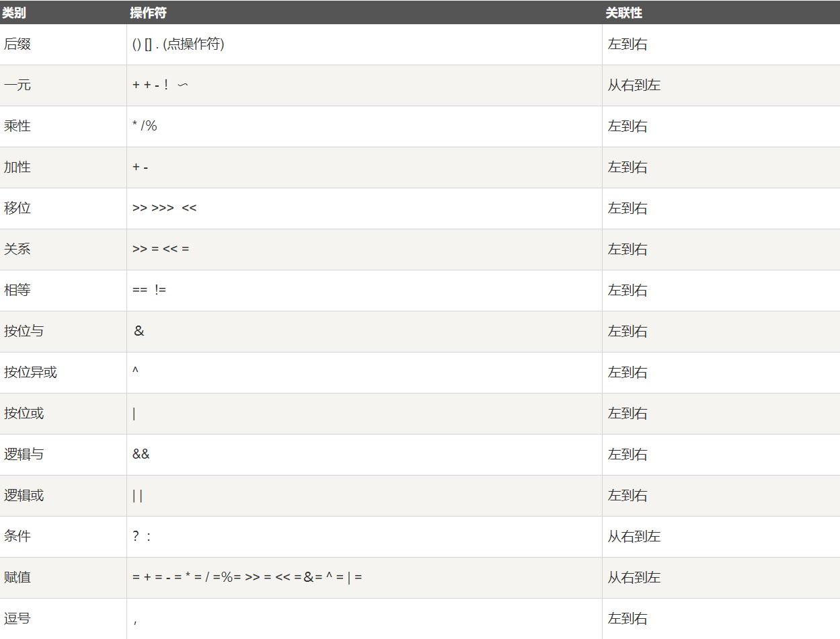Click the 按位或 row label

24,414
